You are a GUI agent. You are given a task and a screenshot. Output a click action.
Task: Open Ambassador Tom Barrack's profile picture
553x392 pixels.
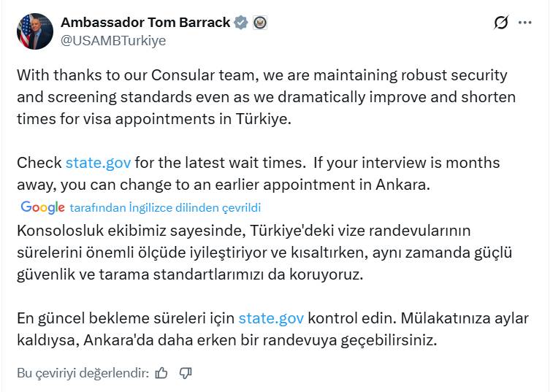34,31
